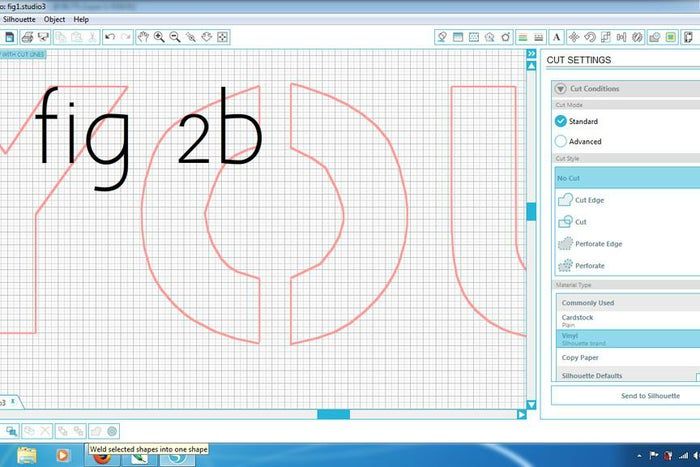Click the Save document icon
The height and width of the screenshot is (467, 700).
9,37
